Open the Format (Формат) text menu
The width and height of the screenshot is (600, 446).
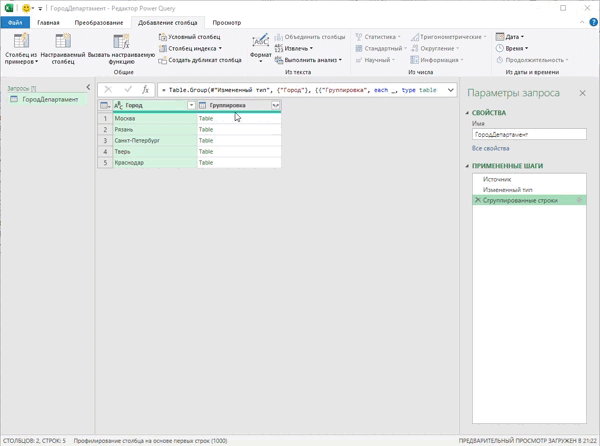point(261,48)
